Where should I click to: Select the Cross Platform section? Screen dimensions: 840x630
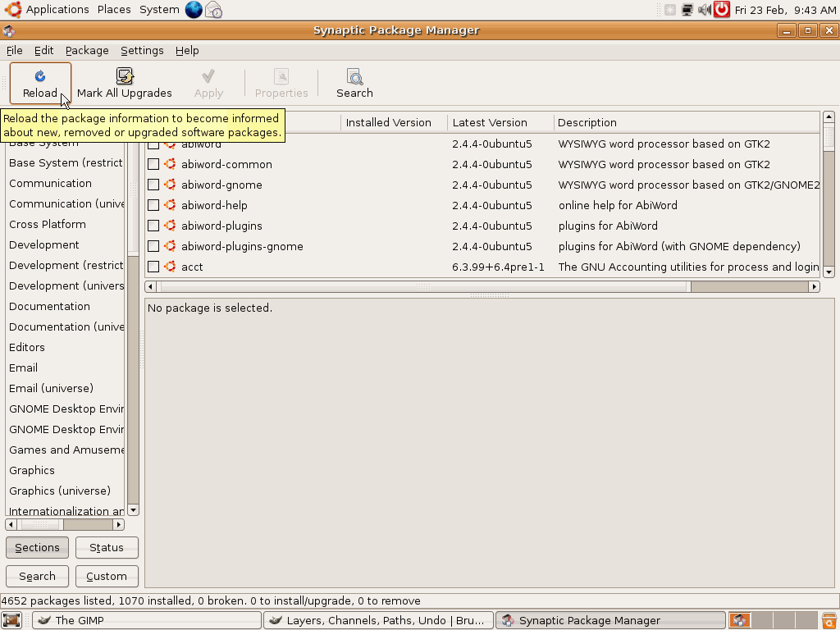pyautogui.click(x=47, y=224)
